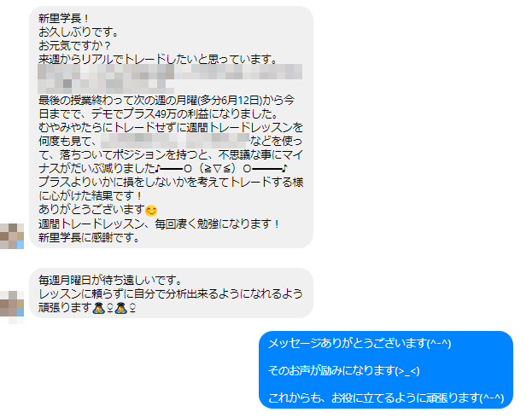Open sender avatar beside the 毎週月曜日 message

pos(12,307)
